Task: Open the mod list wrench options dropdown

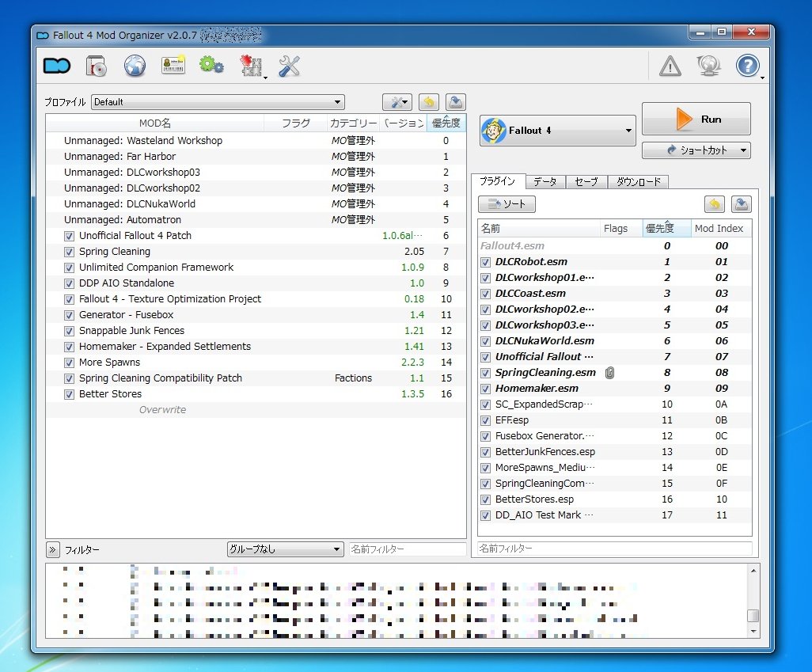Action: (397, 102)
